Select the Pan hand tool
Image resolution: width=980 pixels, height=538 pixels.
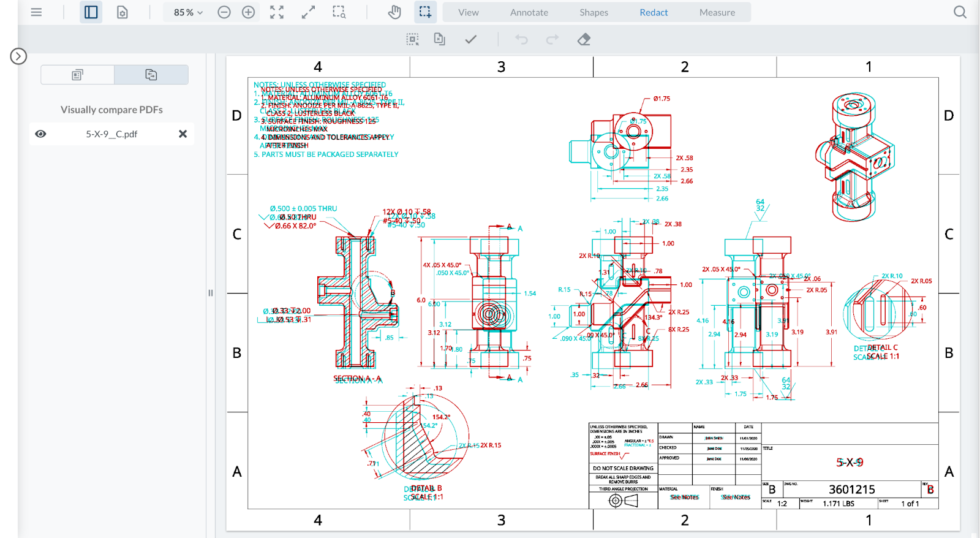click(394, 12)
